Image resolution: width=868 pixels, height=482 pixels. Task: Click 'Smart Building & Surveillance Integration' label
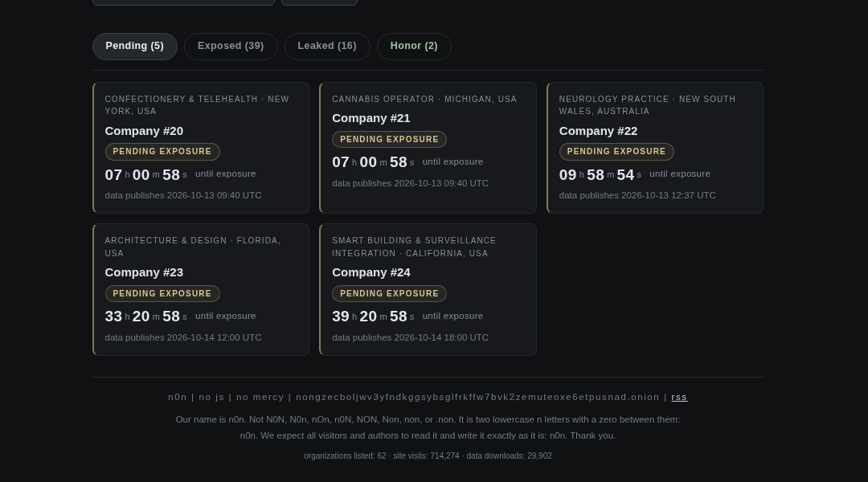point(414,247)
